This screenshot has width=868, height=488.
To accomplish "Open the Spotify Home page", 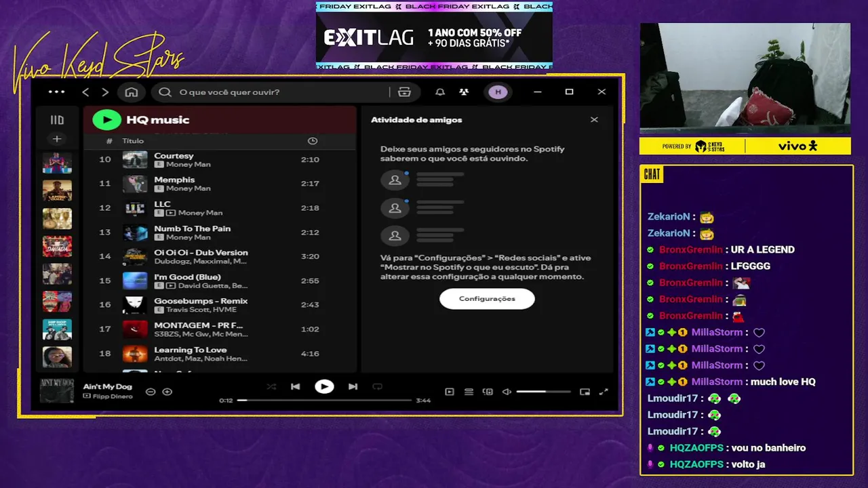I will 132,92.
